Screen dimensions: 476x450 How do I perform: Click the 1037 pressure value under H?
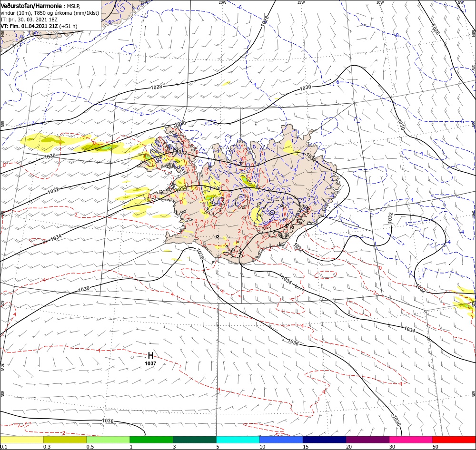tap(150, 363)
